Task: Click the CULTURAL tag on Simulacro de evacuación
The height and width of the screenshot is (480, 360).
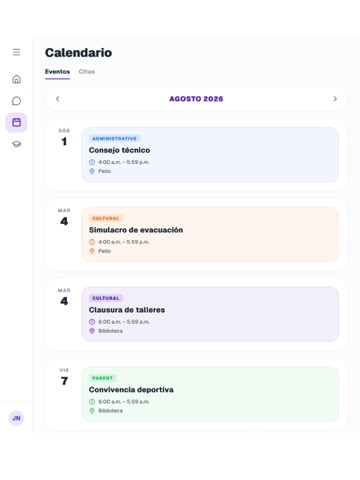Action: 106,218
